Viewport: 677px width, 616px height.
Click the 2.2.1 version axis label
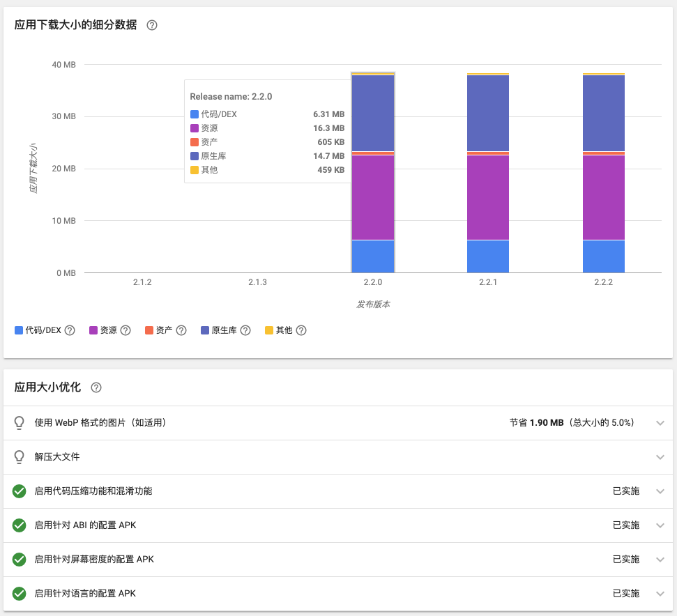488,282
